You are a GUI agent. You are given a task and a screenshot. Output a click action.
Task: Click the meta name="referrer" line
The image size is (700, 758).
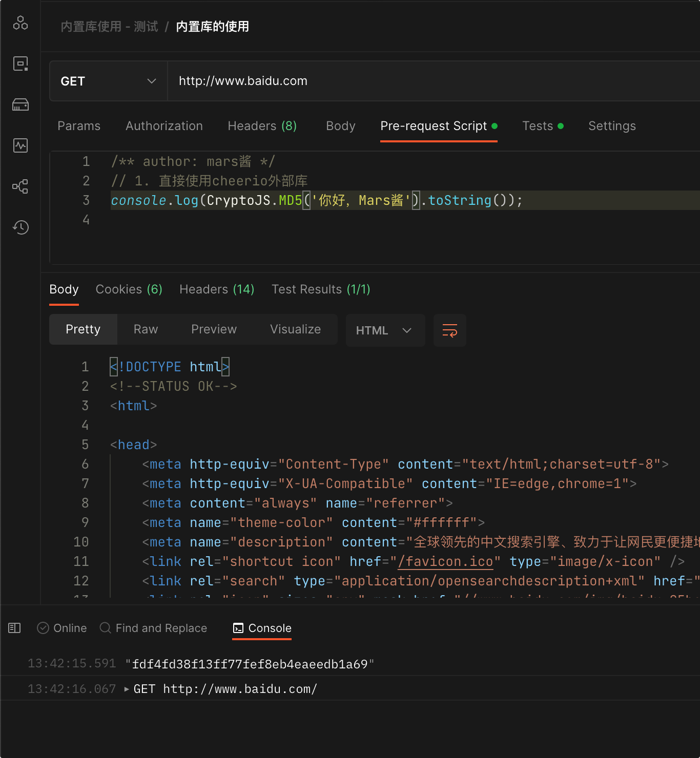297,503
